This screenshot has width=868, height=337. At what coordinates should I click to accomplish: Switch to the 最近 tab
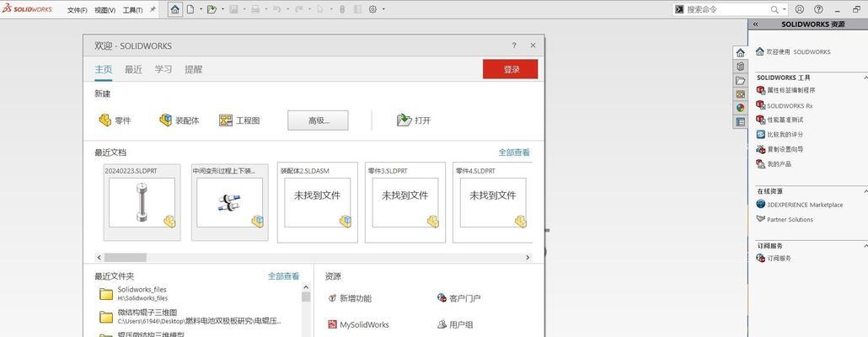tap(133, 69)
